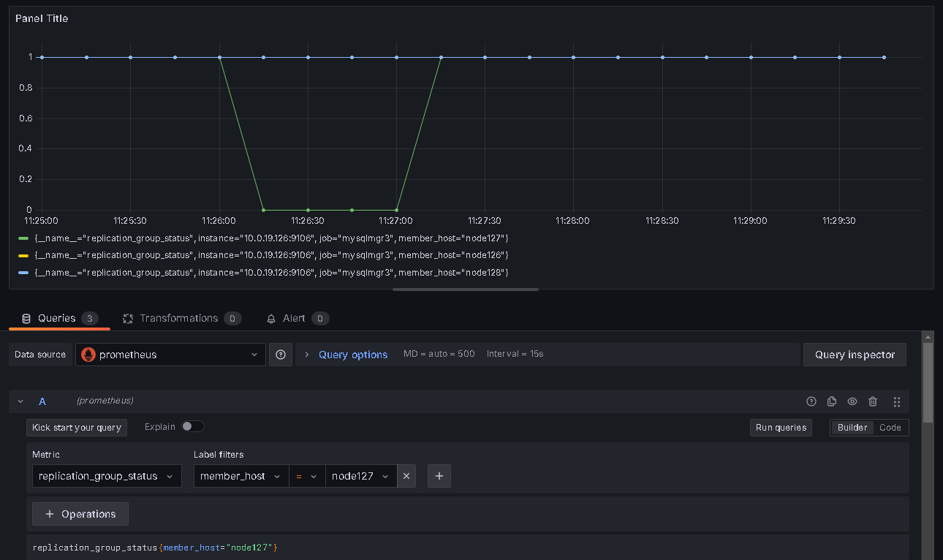The image size is (943, 560).
Task: Click the Query inspector button
Action: coord(854,355)
